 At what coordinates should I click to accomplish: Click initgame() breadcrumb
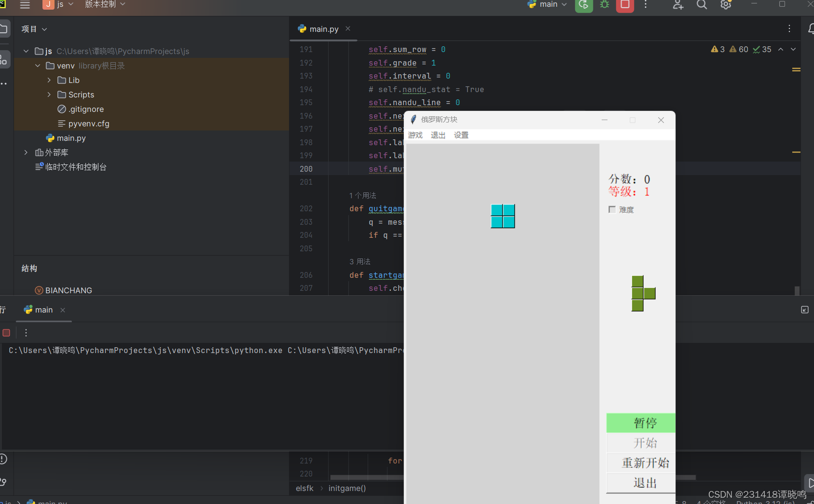pos(347,488)
